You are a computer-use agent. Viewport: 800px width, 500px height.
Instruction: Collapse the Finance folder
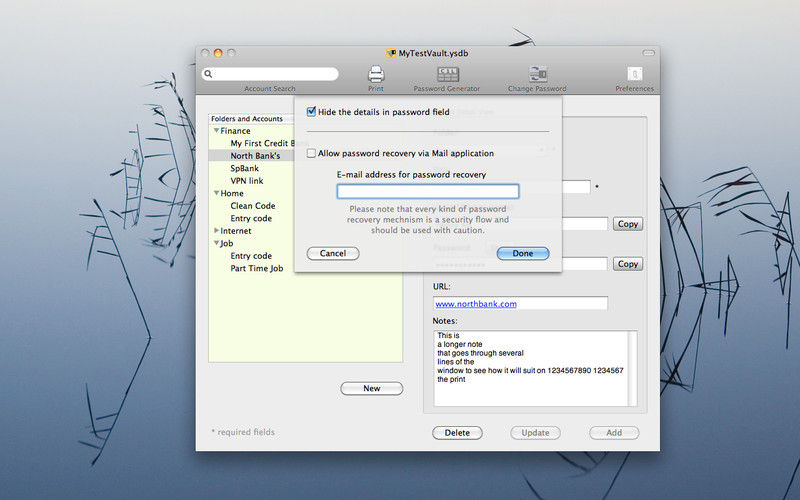214,131
